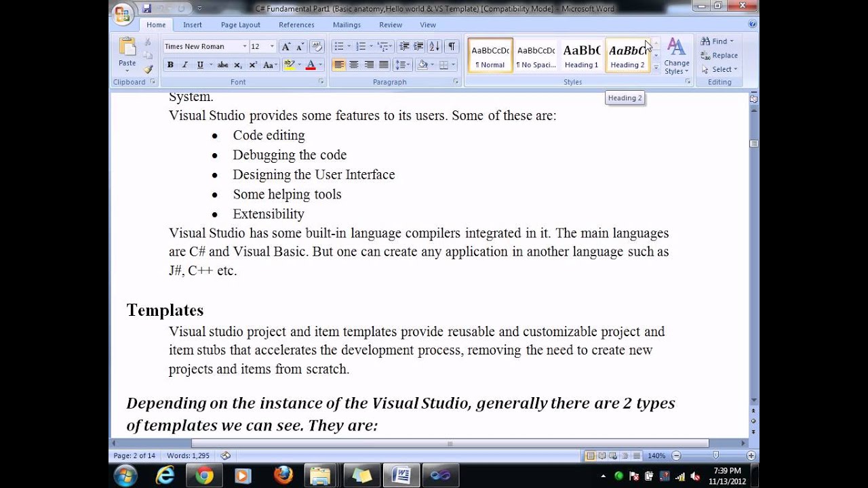
Task: Increase paragraph indent
Action: click(x=418, y=46)
